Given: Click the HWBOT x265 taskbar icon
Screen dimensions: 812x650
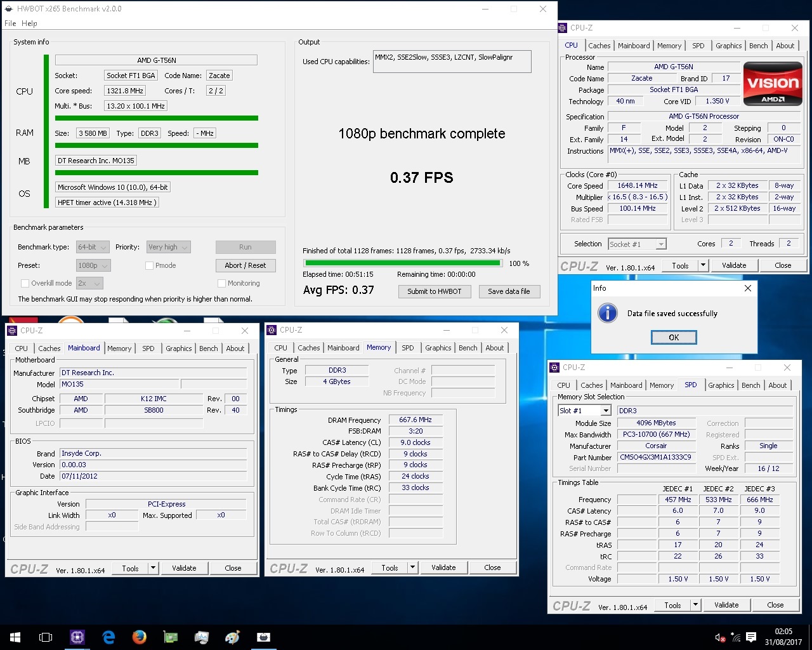Looking at the screenshot, I should click(x=263, y=637).
